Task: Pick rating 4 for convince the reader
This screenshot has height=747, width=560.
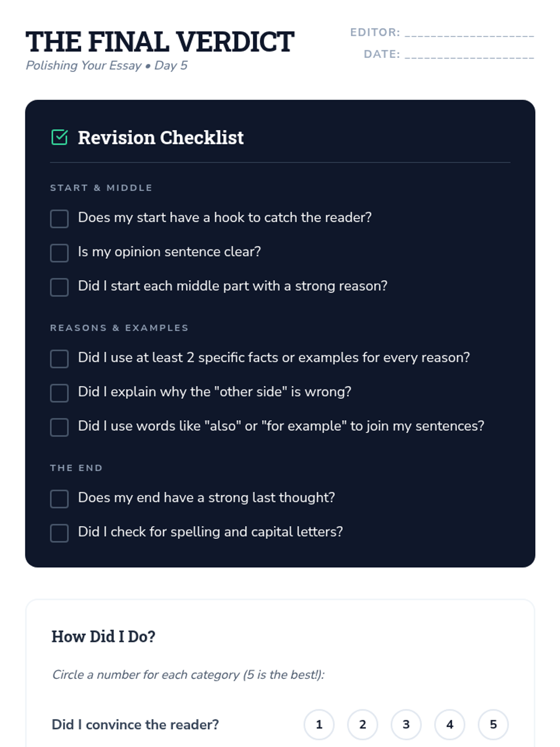Action: click(449, 725)
